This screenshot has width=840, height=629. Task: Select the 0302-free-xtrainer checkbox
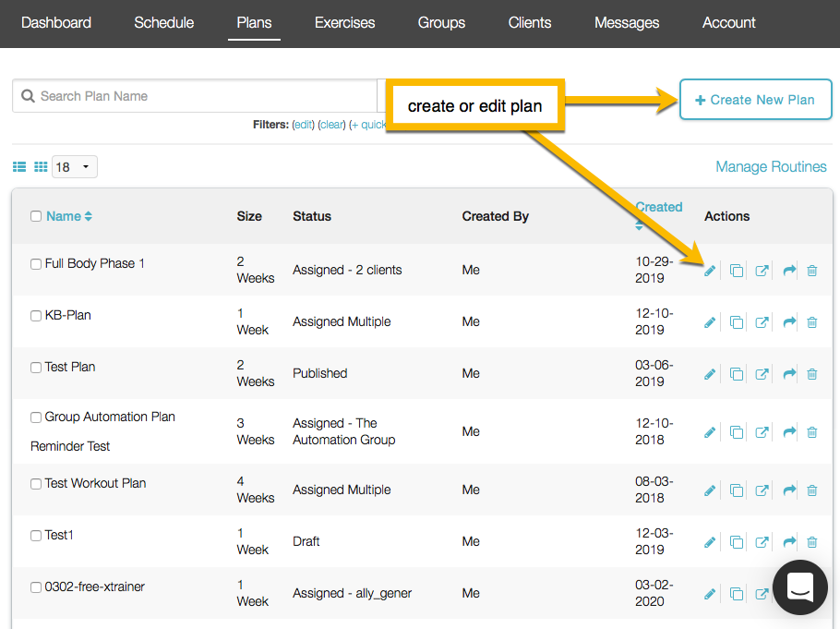[36, 587]
